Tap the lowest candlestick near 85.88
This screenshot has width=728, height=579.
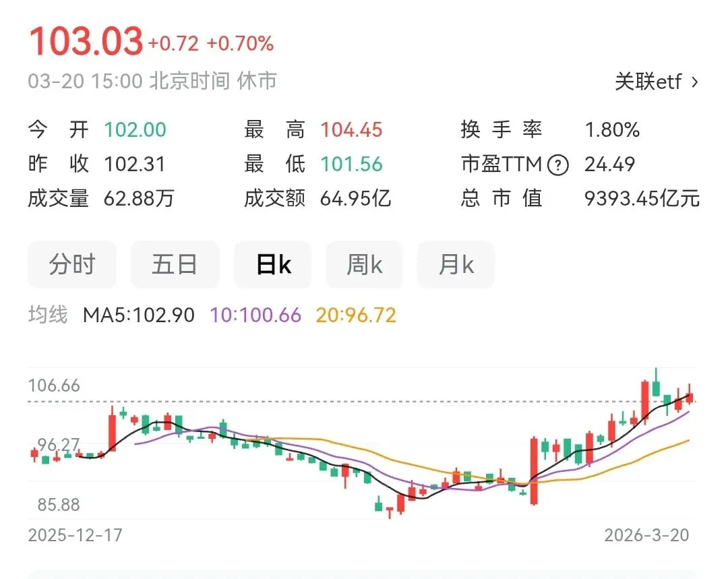tap(390, 512)
